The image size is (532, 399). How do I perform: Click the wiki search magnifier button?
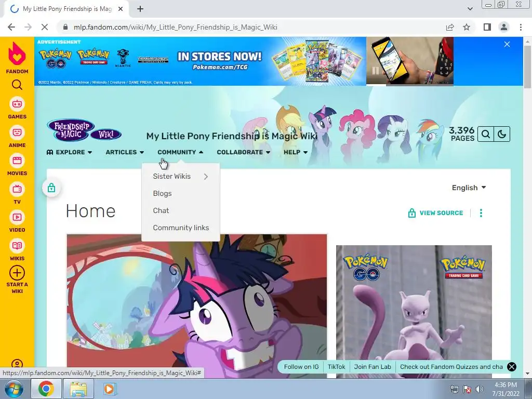(x=486, y=134)
